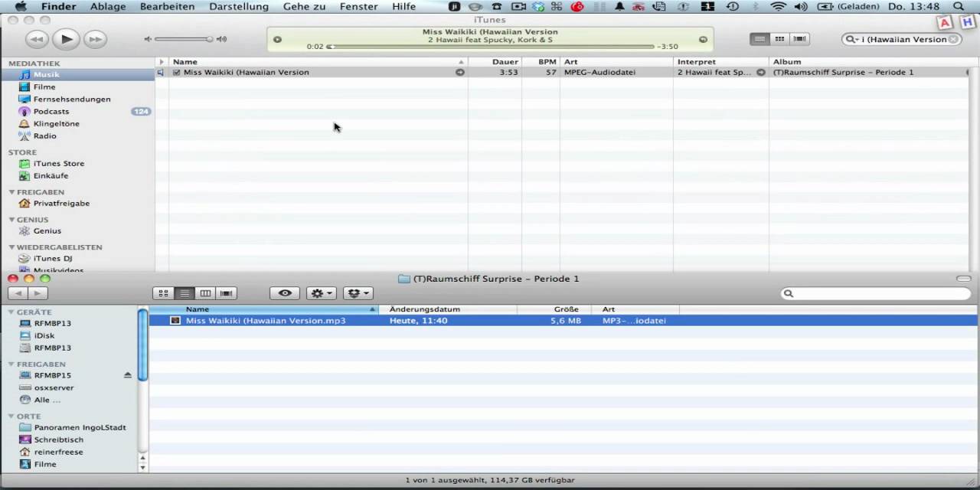Screen dimensions: 980x490
Task: Switch Finder to list view
Action: pos(184,293)
